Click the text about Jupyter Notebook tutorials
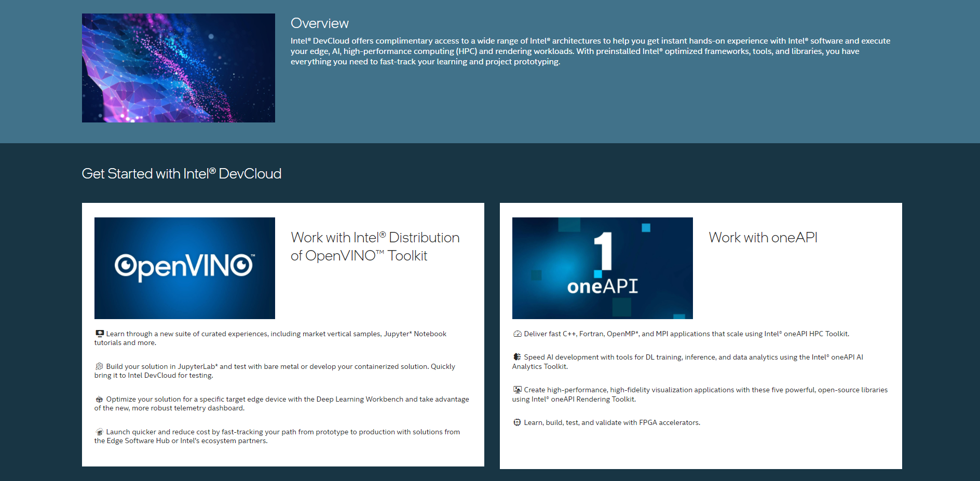The image size is (980, 481). click(270, 338)
